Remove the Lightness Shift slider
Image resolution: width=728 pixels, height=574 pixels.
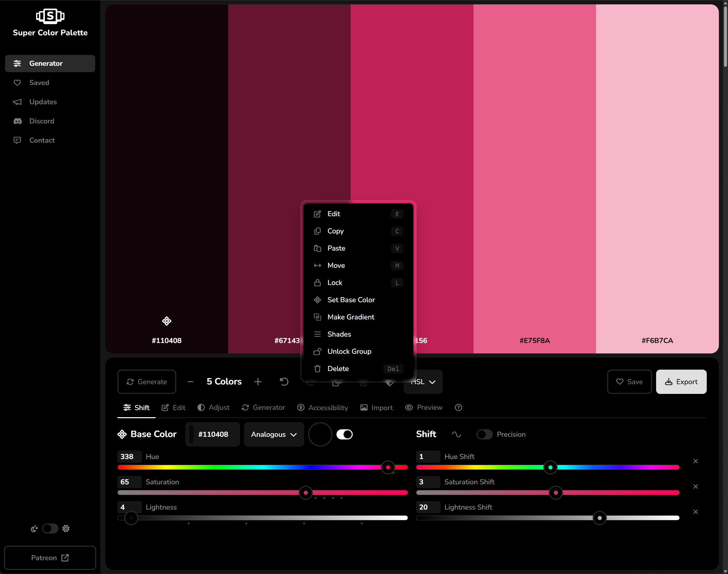pos(695,512)
